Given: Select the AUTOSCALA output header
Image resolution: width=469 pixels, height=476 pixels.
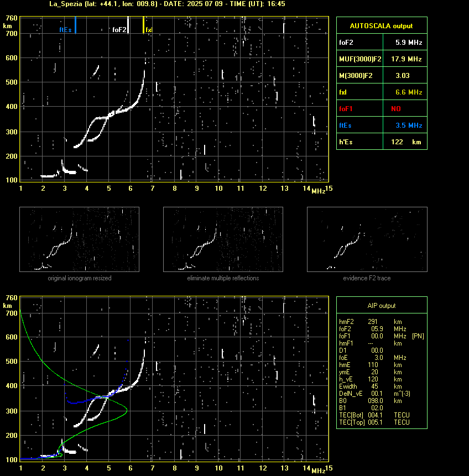Looking at the screenshot, I should [x=382, y=25].
